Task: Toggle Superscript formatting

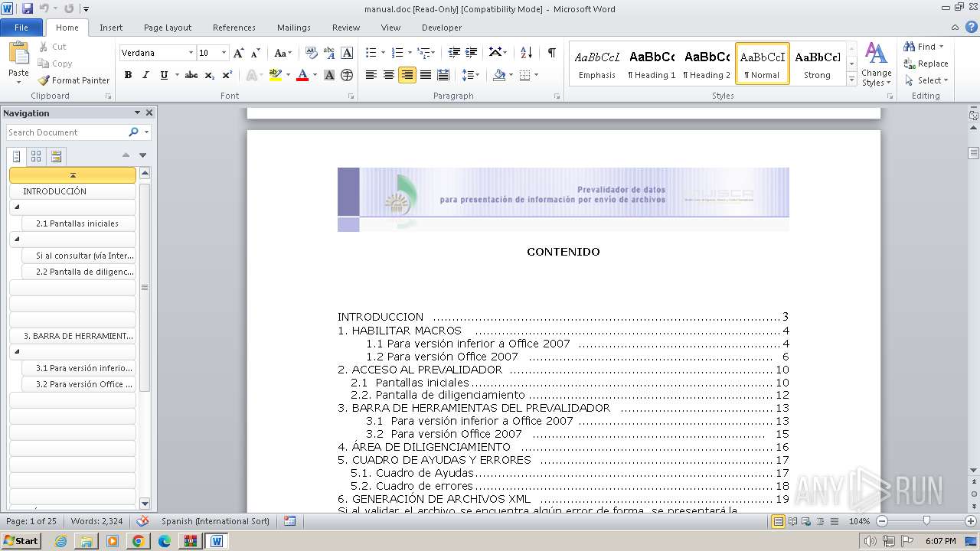Action: click(x=227, y=75)
